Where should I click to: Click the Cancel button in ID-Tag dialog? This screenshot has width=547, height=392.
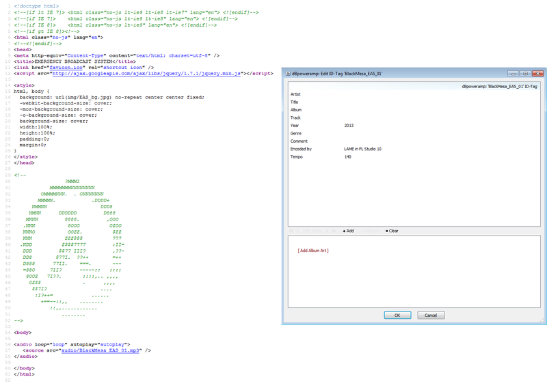point(431,315)
